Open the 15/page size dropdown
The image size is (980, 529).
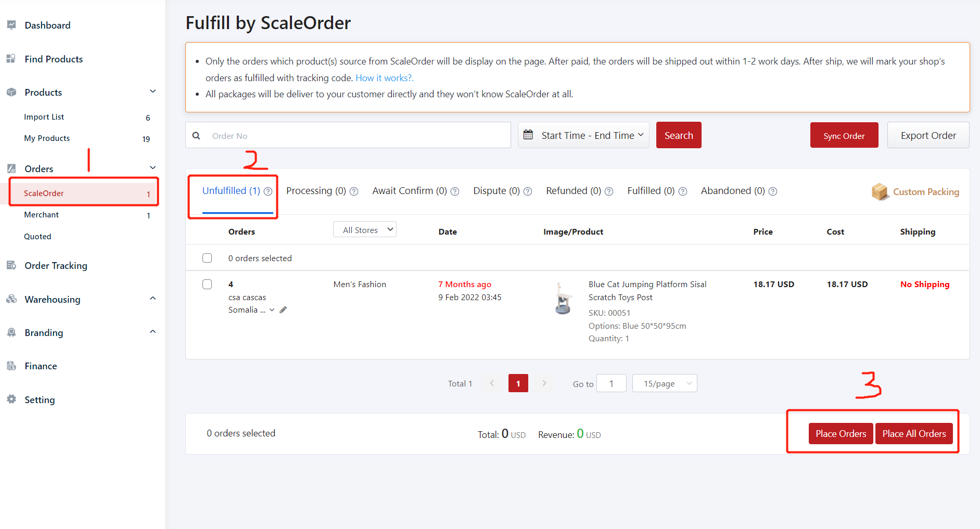click(665, 383)
